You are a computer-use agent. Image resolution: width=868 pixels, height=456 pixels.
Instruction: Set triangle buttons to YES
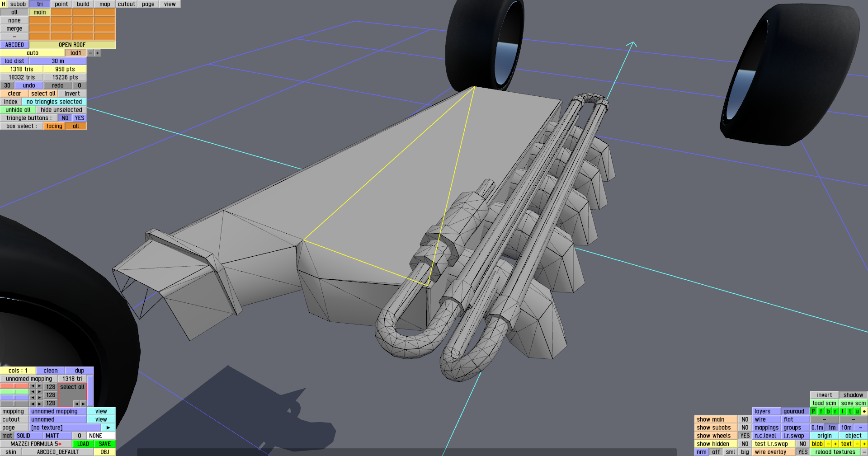(80, 118)
